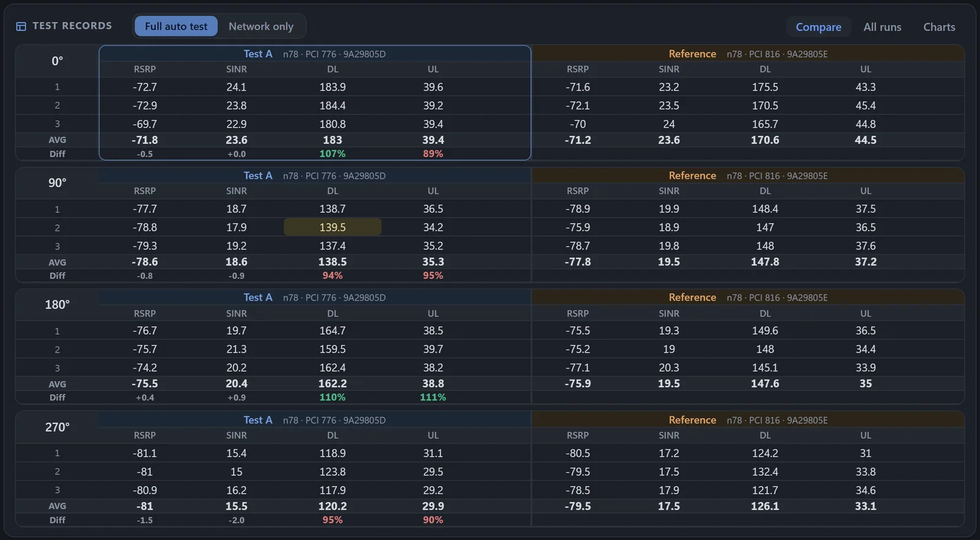The width and height of the screenshot is (980, 540).
Task: Click the +0.9 SINR diff at 180°
Action: pos(236,397)
